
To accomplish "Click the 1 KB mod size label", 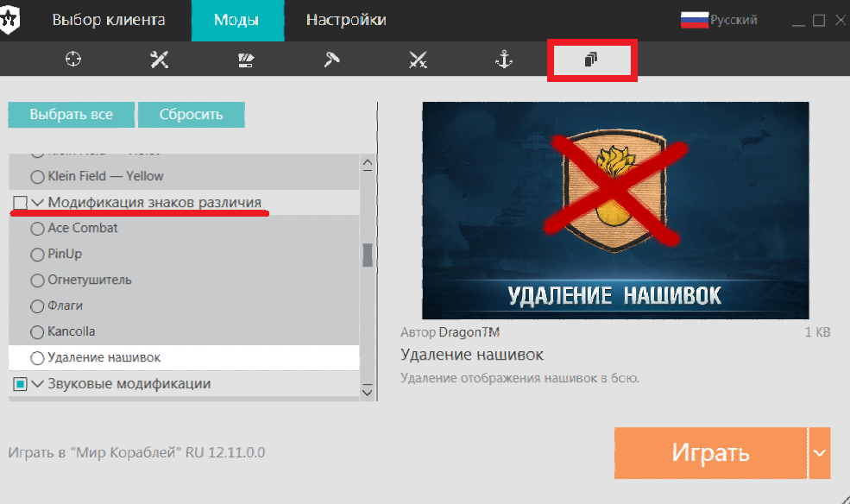I will click(817, 332).
